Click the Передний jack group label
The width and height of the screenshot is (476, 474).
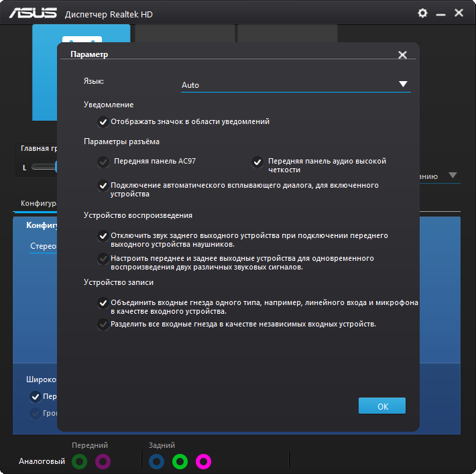pos(90,445)
